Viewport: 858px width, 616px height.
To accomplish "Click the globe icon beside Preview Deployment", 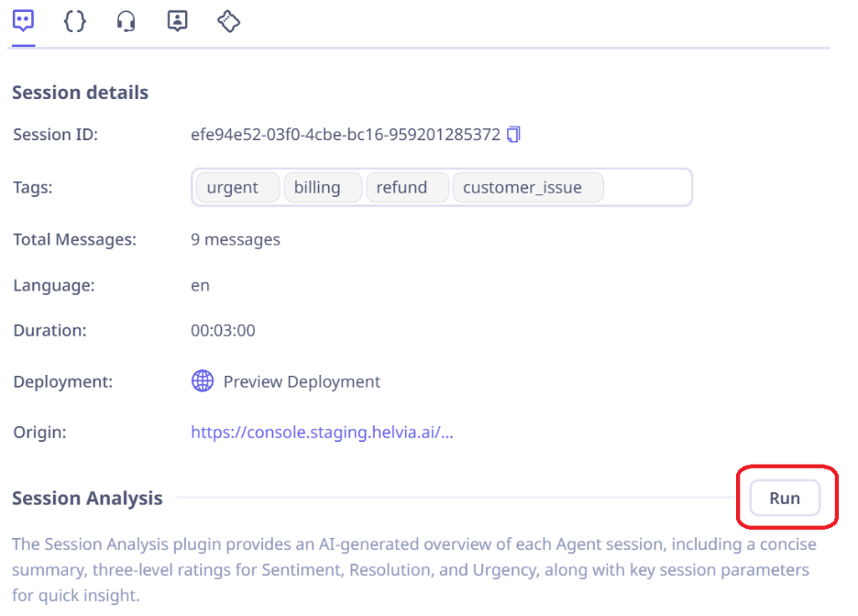I will pos(203,381).
